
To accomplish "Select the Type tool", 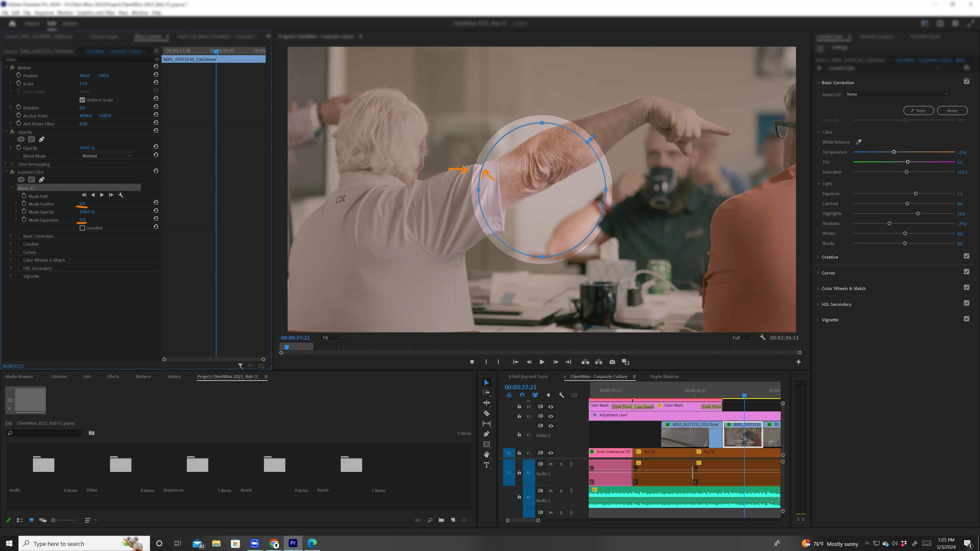I will coord(486,465).
